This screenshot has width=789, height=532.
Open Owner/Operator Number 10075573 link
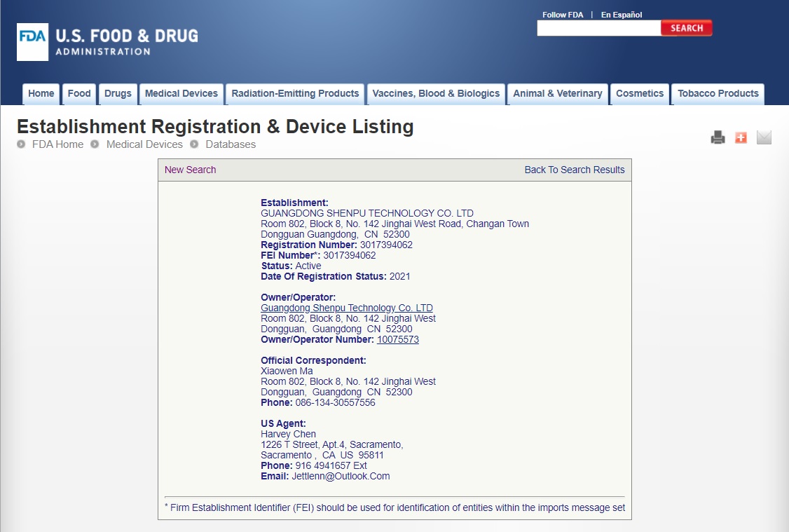[398, 340]
